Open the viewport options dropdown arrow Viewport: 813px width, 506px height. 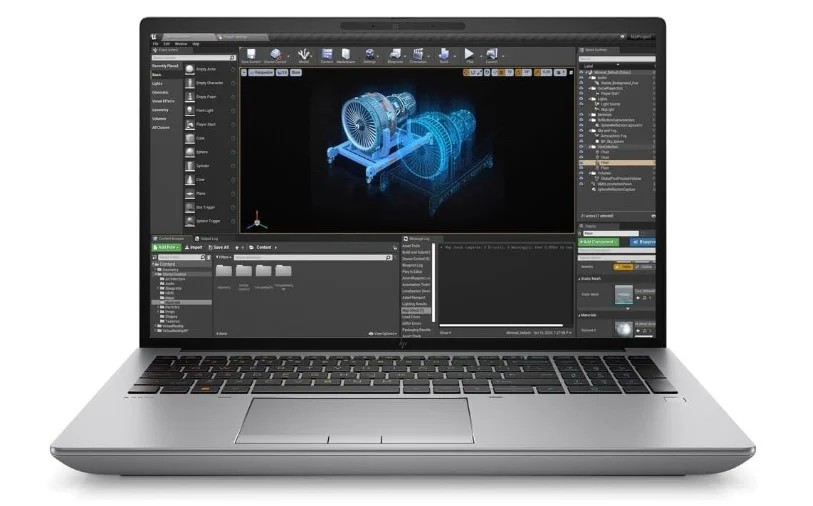point(244,73)
